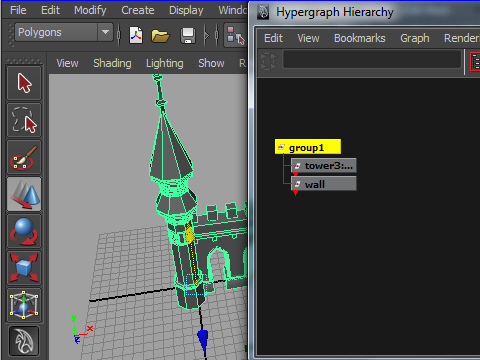
Task: Select the Universal Manipulator tool
Action: pyautogui.click(x=24, y=305)
